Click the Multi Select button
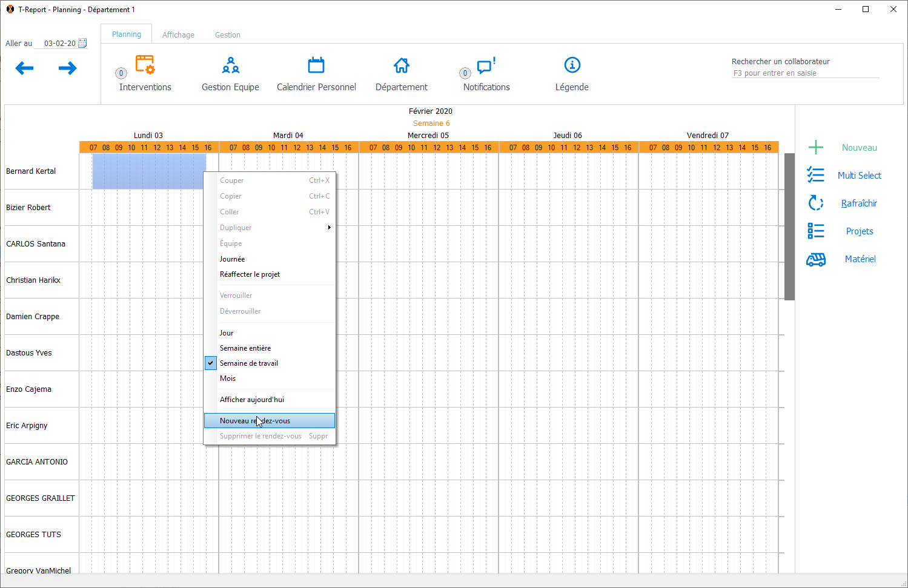The image size is (908, 588). pyautogui.click(x=858, y=176)
